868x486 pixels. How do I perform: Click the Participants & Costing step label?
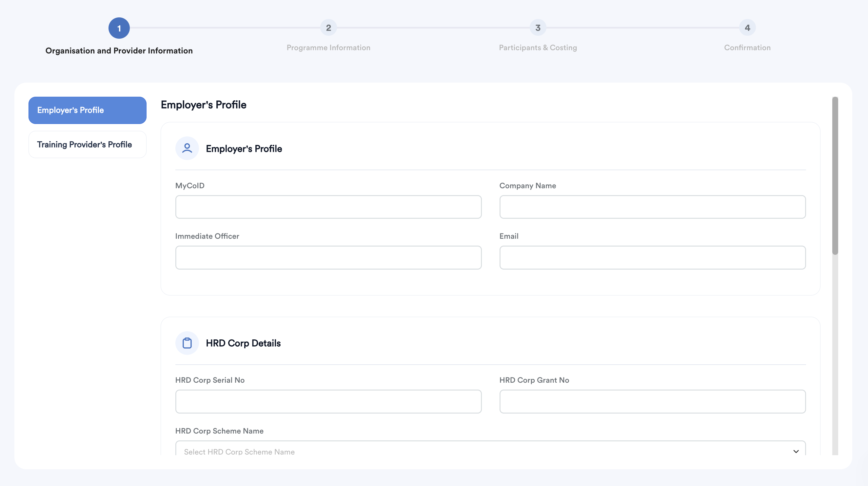(538, 48)
